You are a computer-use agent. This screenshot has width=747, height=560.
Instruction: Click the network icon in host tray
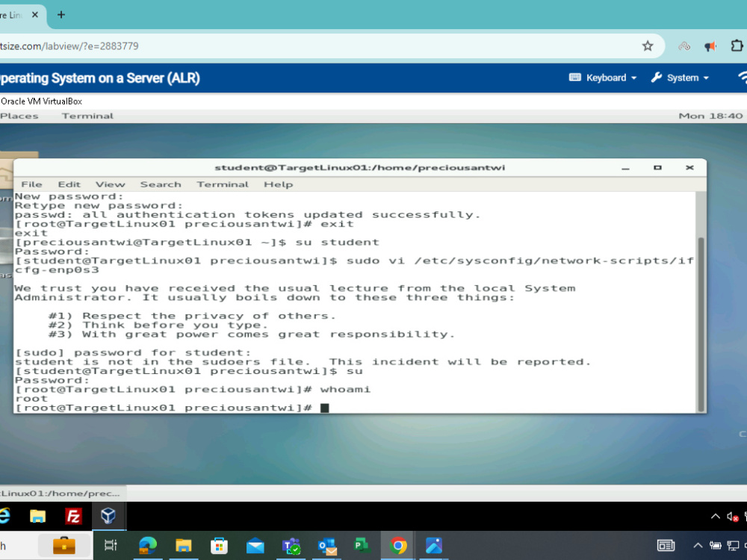(733, 545)
